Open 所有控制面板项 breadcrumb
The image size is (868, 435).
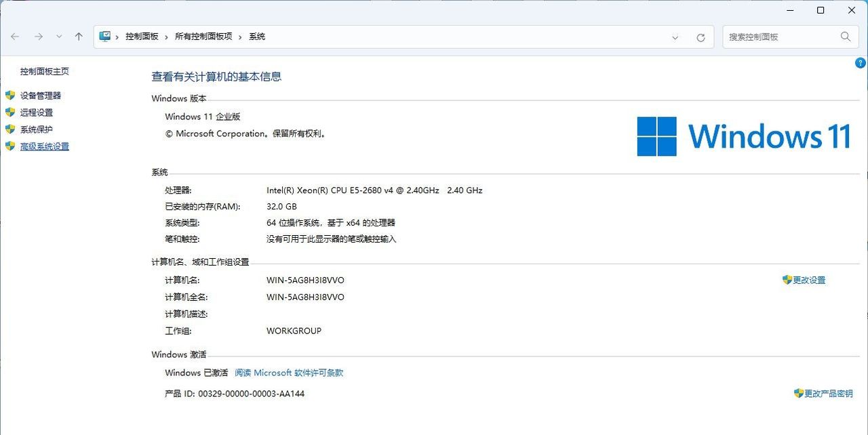pyautogui.click(x=203, y=37)
